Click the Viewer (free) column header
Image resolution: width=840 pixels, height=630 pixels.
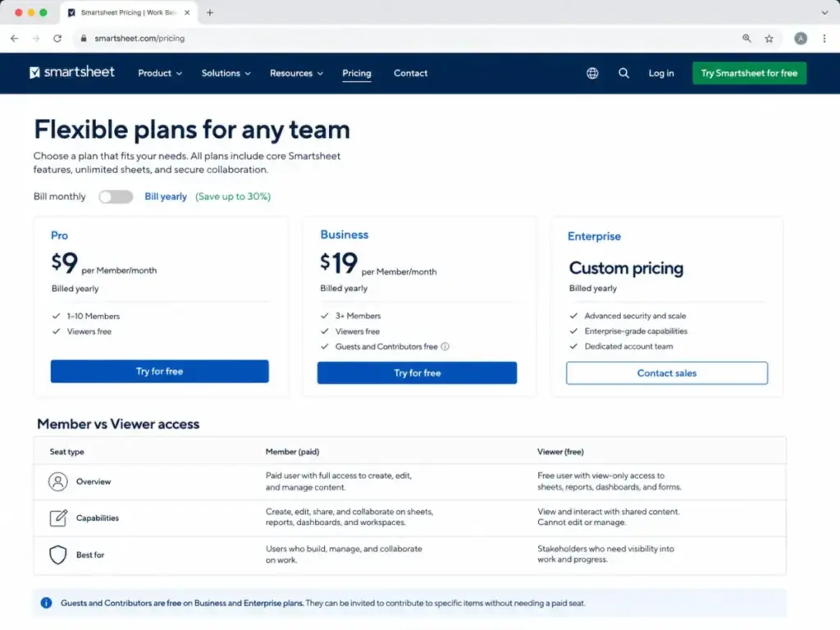(x=560, y=452)
